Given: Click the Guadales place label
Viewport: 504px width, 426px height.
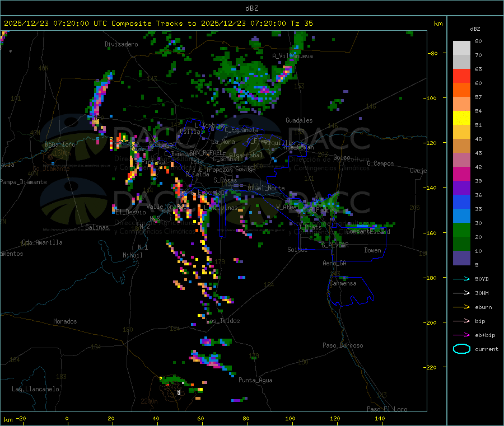Looking at the screenshot, I should [299, 120].
